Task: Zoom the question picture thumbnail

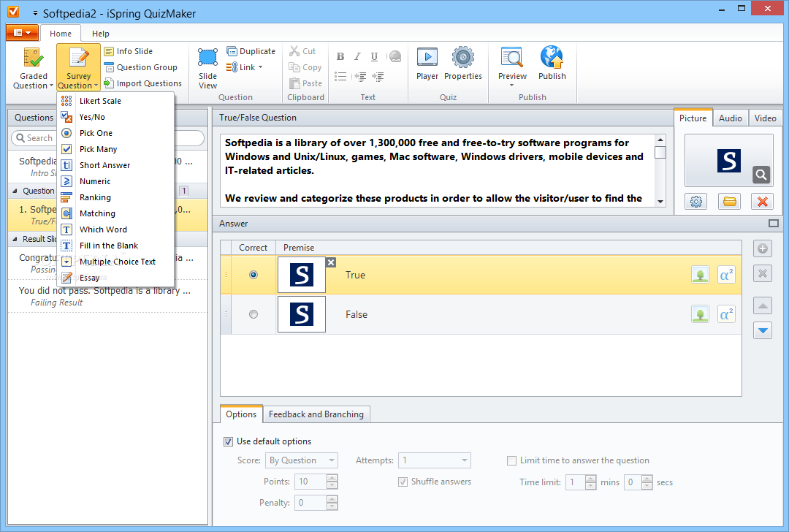Action: pos(761,175)
